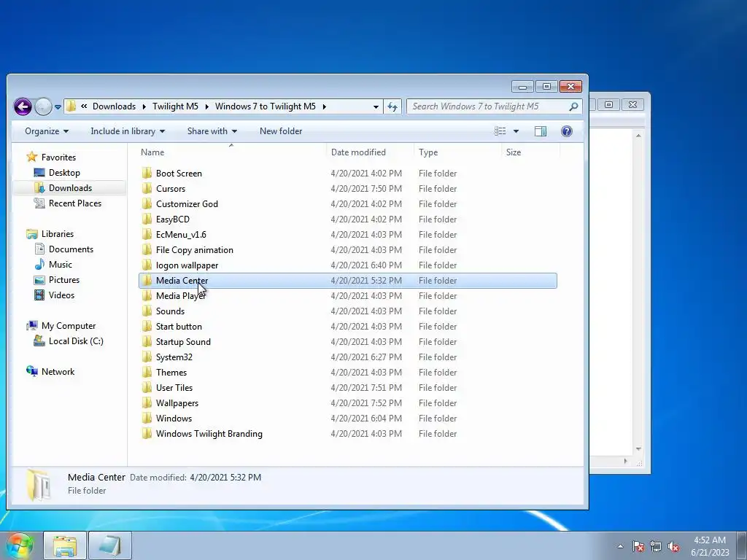The height and width of the screenshot is (560, 747).
Task: Open Pictures library in sidebar
Action: point(64,280)
